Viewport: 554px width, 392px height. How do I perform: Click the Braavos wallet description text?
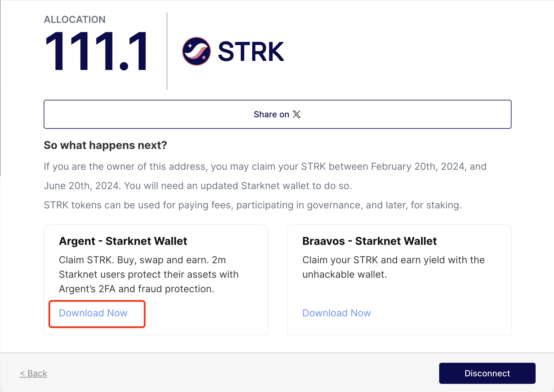tap(393, 267)
